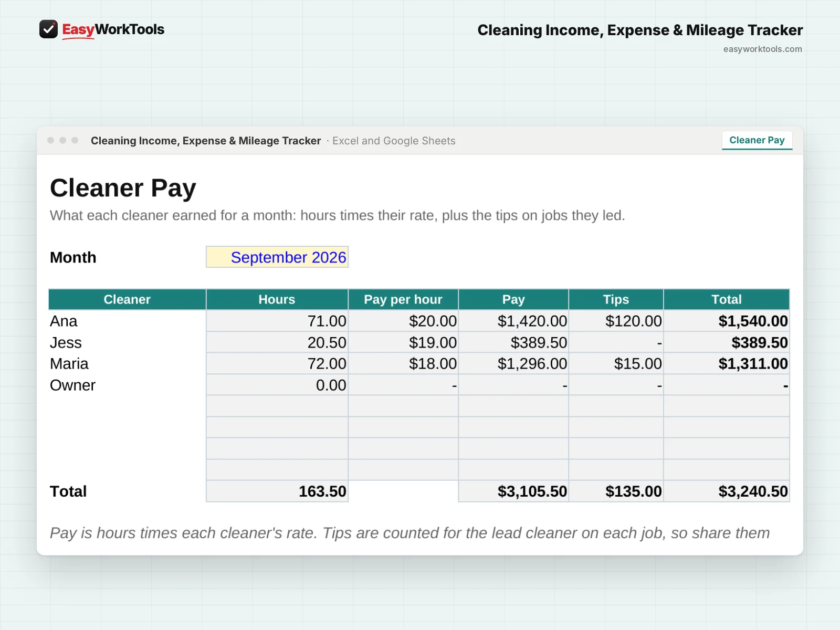Select Ana's pay cell $1,420.00
The height and width of the screenshot is (630, 840).
tap(513, 321)
